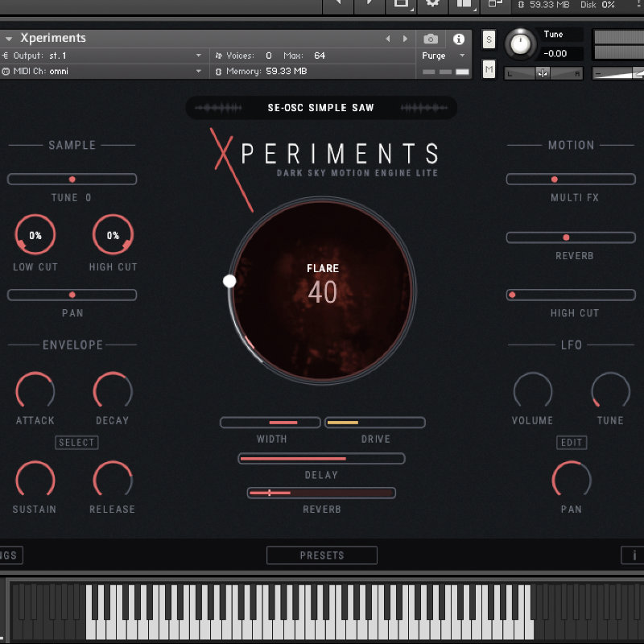The height and width of the screenshot is (644, 644).
Task: Click the LFO Tune knob
Action: pos(610,391)
